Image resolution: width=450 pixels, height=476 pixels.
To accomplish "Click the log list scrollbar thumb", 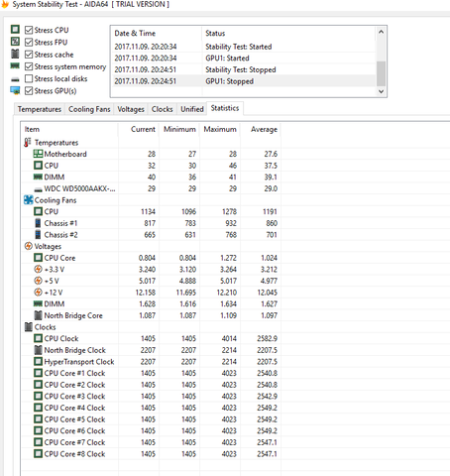I will pyautogui.click(x=381, y=73).
